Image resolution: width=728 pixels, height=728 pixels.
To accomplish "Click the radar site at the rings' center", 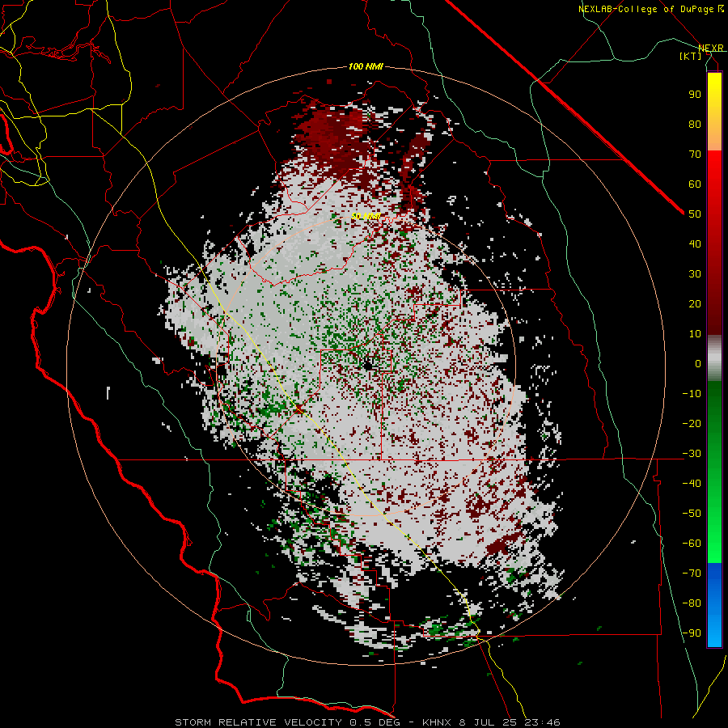I will pyautogui.click(x=367, y=366).
